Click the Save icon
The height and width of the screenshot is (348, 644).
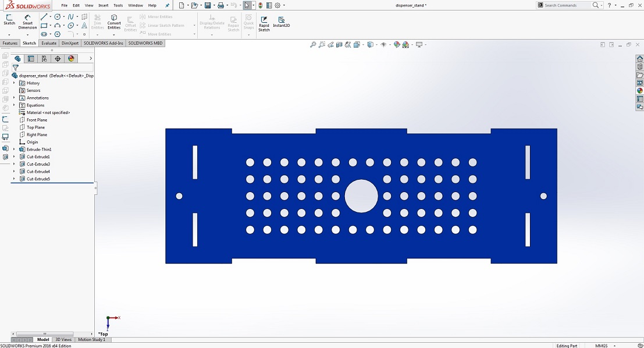tap(208, 5)
